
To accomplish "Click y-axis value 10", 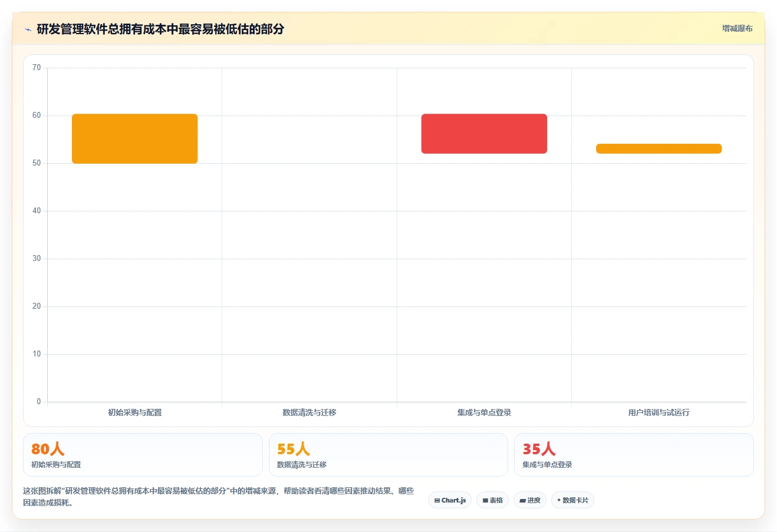I will (x=37, y=354).
